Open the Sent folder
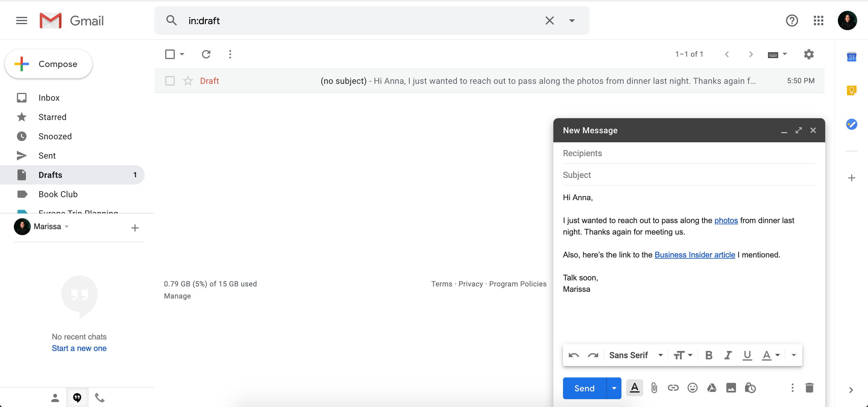The image size is (868, 407). coord(47,156)
